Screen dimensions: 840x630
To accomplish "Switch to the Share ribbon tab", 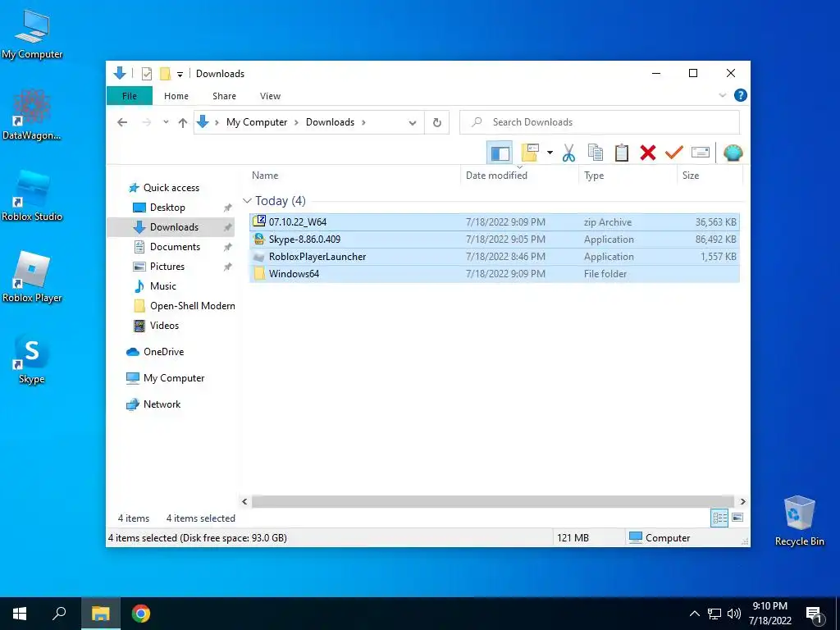I will 224,96.
